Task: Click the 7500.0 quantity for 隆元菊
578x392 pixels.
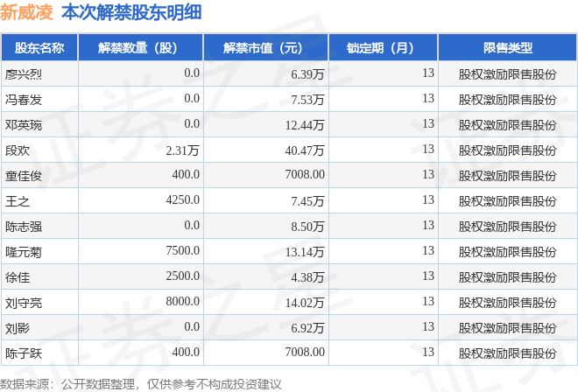Action: 182,250
